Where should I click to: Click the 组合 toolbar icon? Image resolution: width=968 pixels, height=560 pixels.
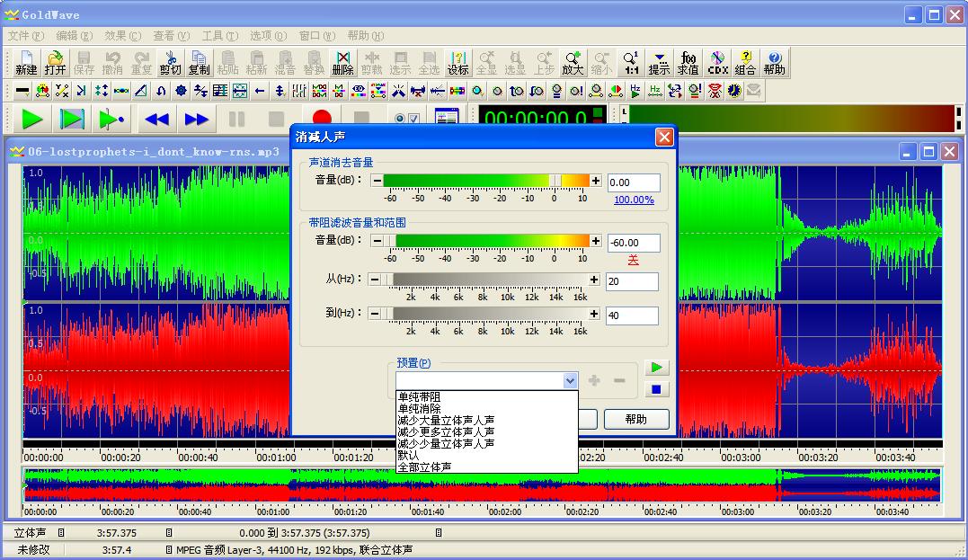tap(746, 63)
